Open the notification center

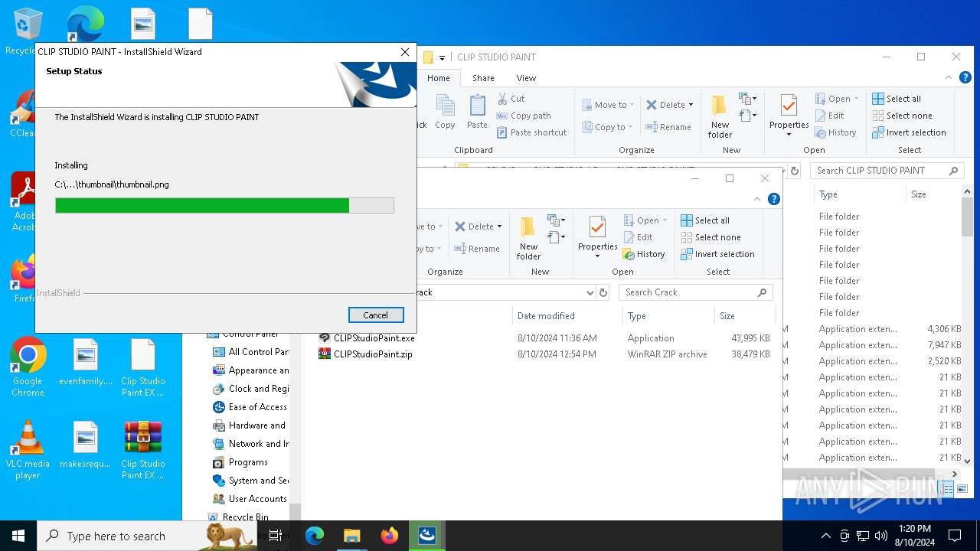[x=955, y=536]
